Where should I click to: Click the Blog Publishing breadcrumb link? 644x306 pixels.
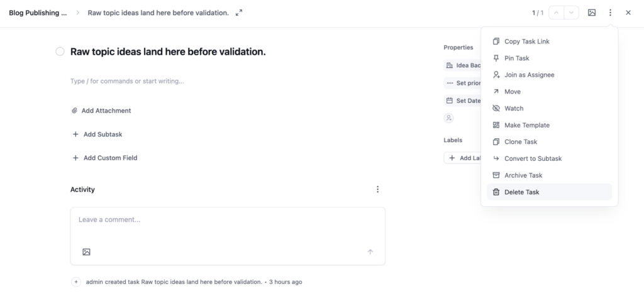click(x=38, y=13)
